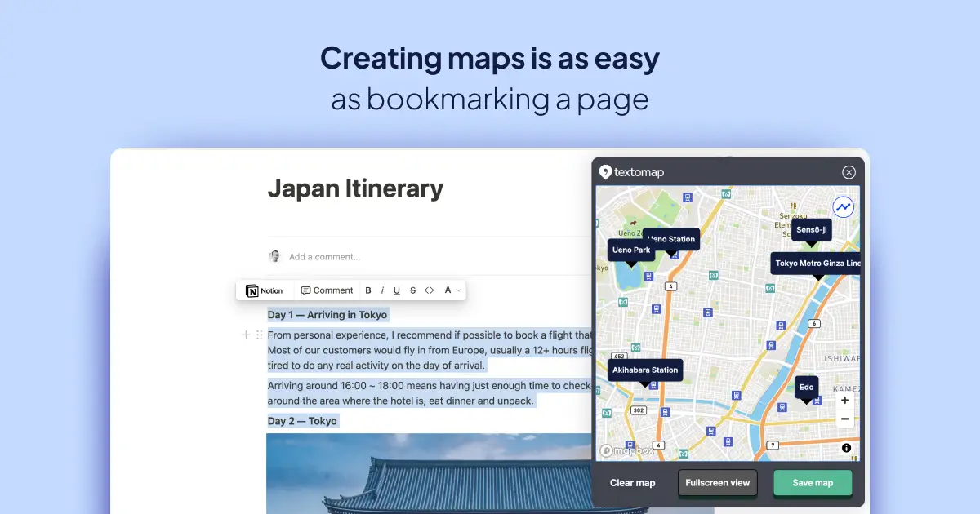
Task: Click paragraph starting 'From personal experience'
Action: pos(430,350)
